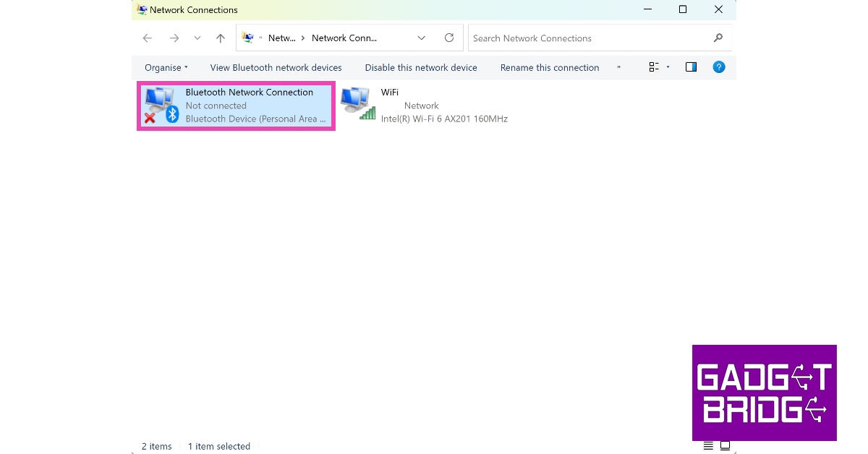Open the Organise menu
This screenshot has width=868, height=454.
tap(166, 67)
